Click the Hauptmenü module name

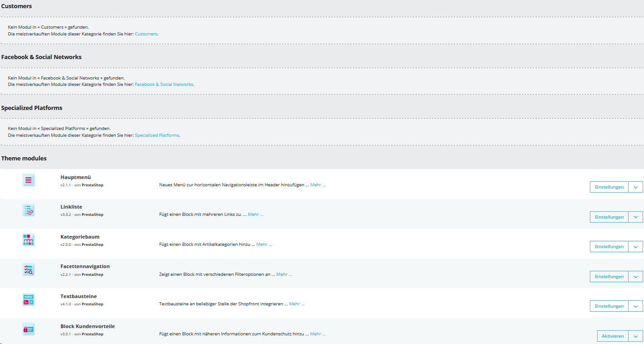point(76,177)
